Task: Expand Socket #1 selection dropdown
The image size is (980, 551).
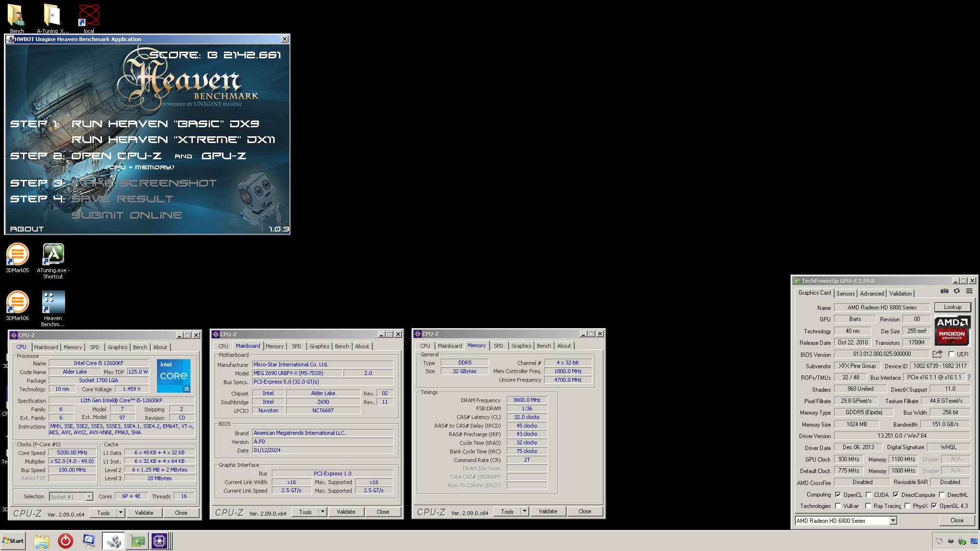Action: point(89,497)
